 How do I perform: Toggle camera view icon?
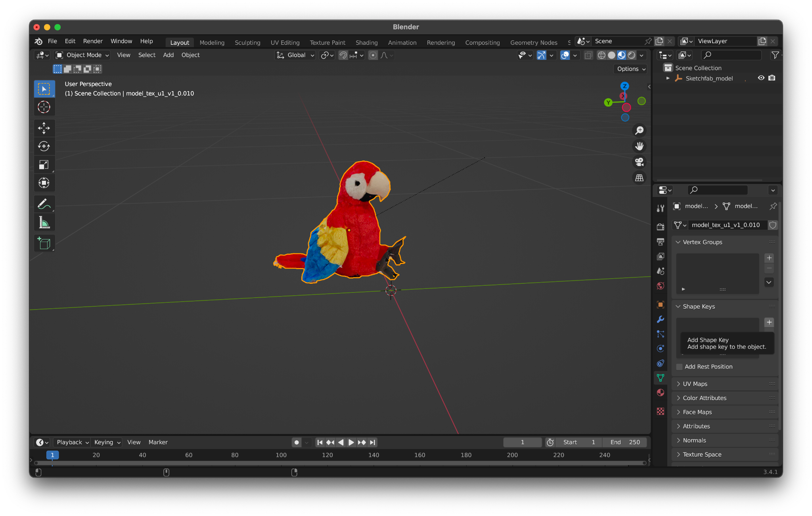639,162
